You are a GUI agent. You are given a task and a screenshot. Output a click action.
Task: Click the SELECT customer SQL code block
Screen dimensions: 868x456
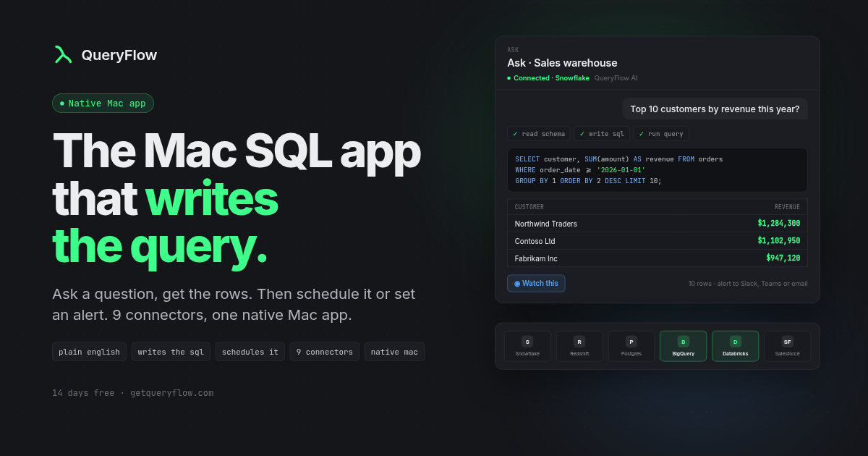658,170
